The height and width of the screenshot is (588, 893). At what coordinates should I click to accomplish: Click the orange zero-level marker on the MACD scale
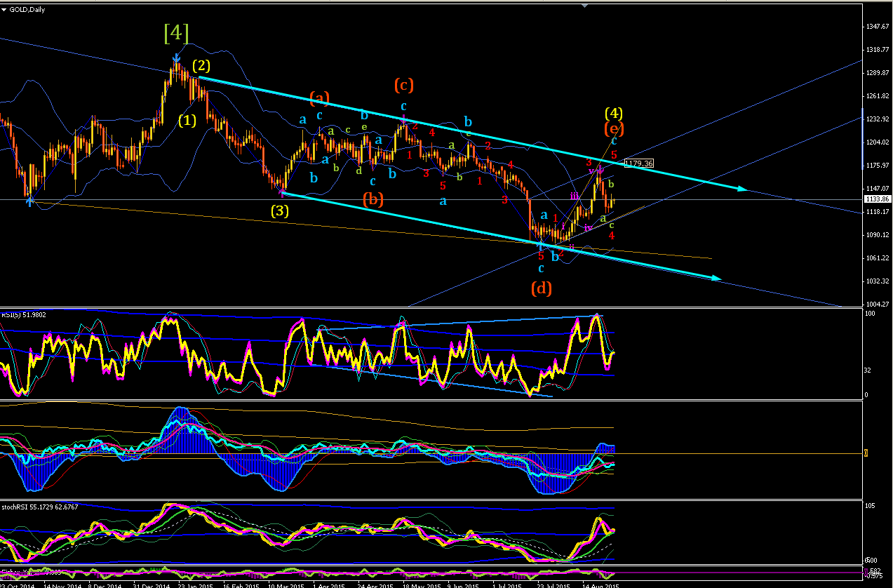865,453
